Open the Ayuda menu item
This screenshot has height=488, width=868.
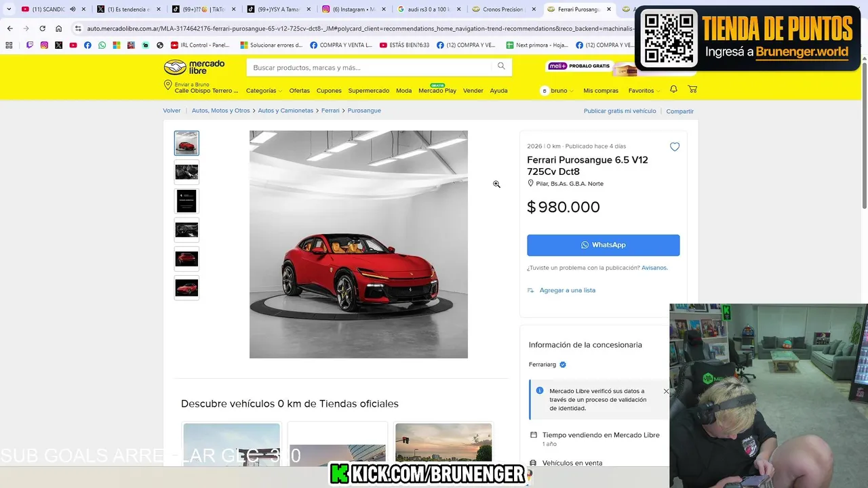click(498, 91)
